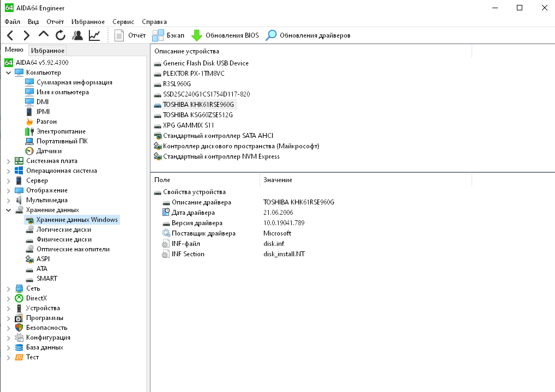555x392 pixels.
Task: Click Обновления BIOS in toolbar
Action: tap(225, 35)
